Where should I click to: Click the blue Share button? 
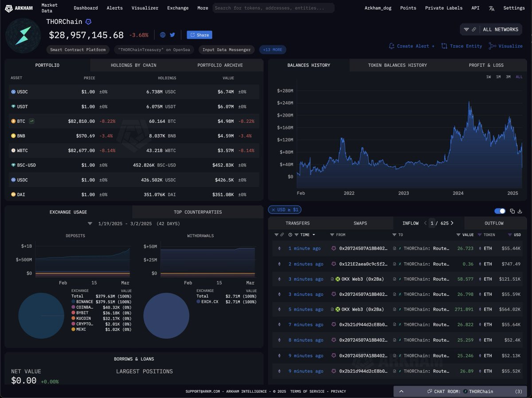tap(199, 35)
